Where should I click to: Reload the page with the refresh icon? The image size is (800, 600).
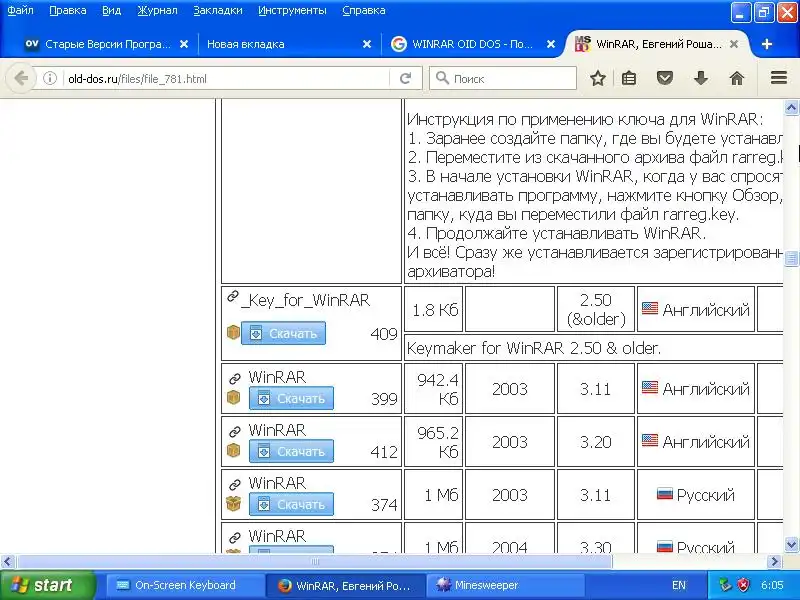coord(406,79)
